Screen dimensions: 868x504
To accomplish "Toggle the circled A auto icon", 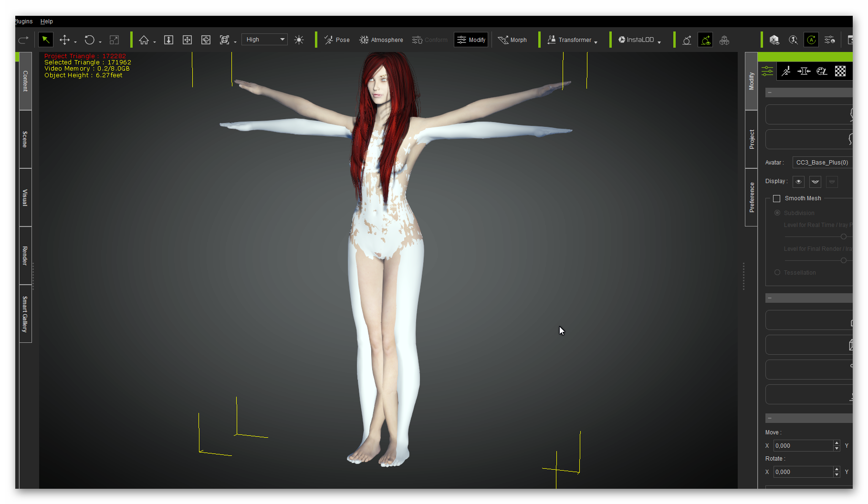I will [811, 40].
